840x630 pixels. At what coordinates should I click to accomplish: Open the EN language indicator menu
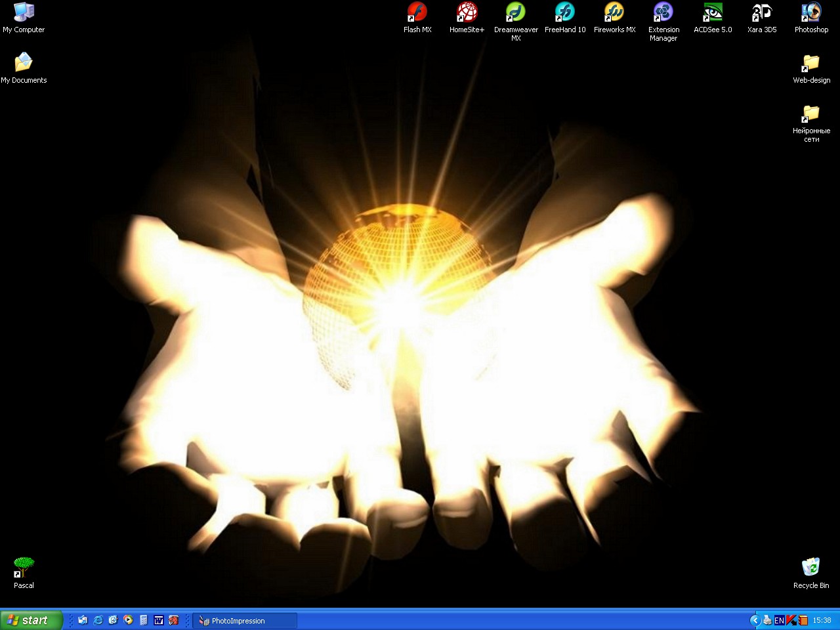click(x=779, y=620)
